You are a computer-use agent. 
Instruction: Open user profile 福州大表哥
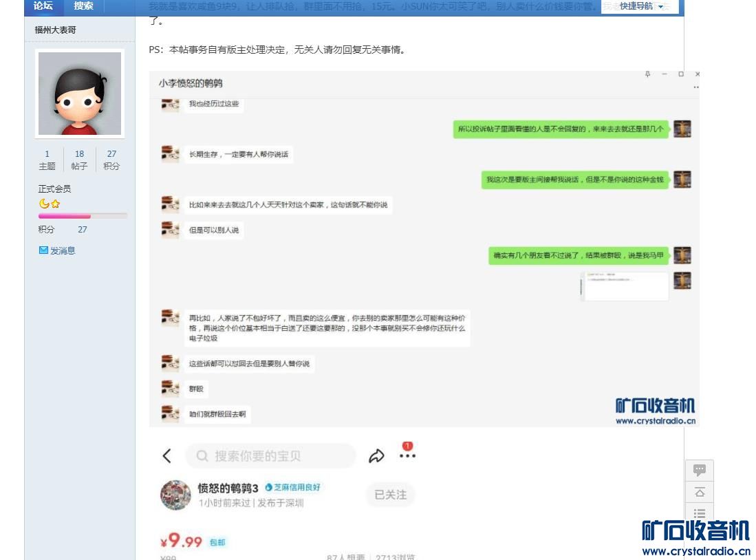point(56,30)
